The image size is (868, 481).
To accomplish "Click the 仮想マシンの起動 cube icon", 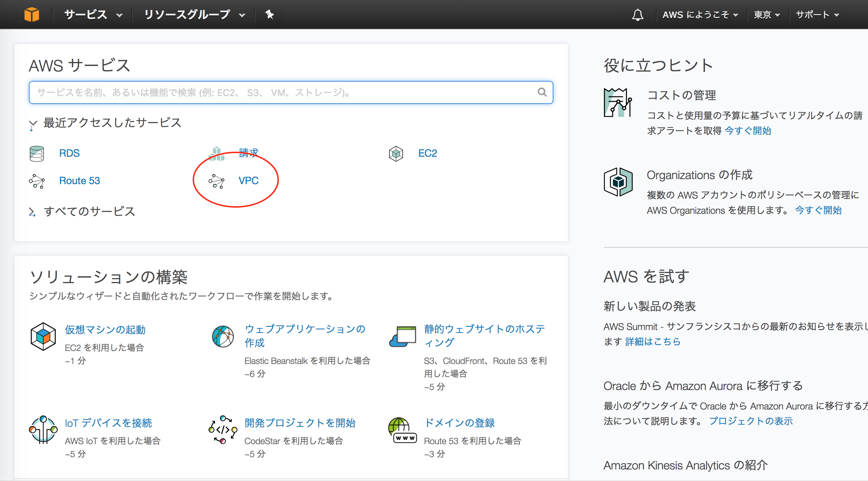I will point(43,337).
